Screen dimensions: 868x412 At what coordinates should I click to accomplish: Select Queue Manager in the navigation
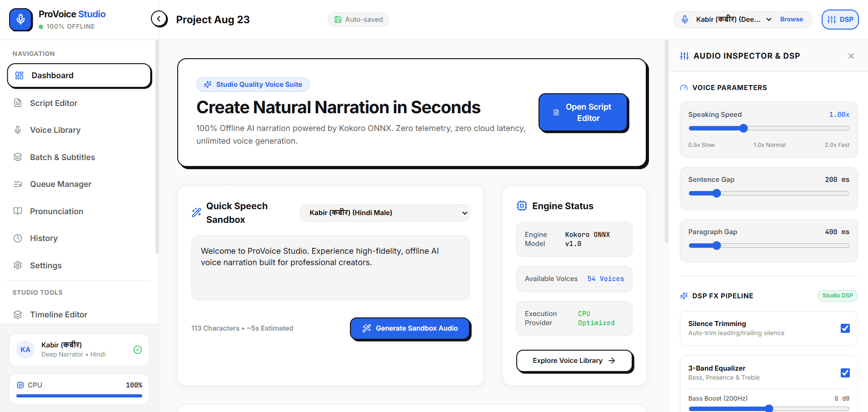[80, 184]
